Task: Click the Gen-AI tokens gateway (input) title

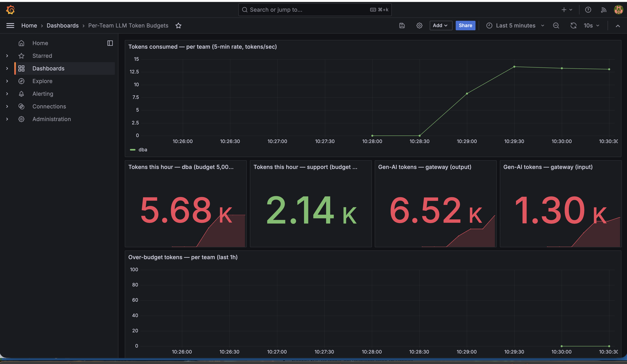Action: (548, 167)
